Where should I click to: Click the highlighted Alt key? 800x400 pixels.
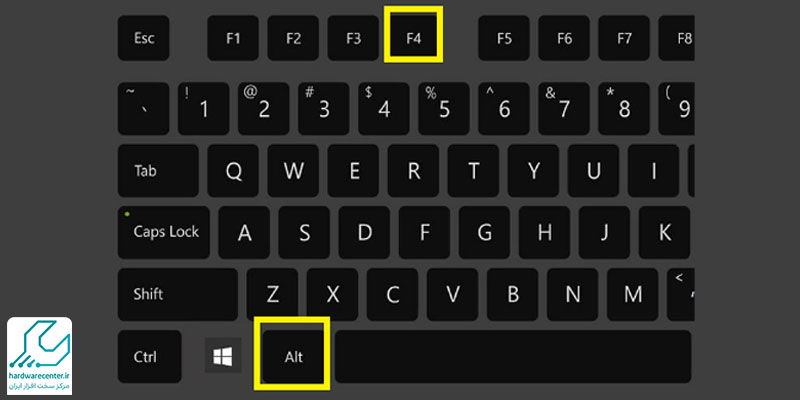293,356
